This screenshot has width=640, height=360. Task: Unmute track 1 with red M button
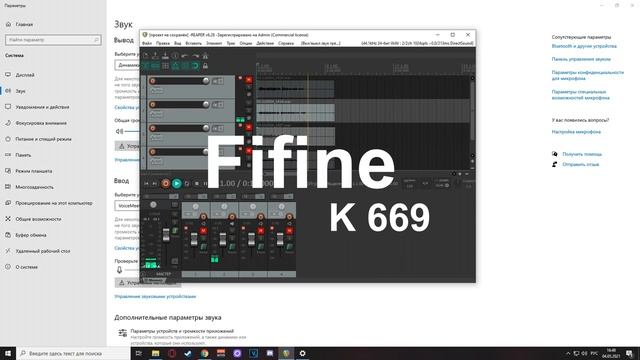pyautogui.click(x=249, y=80)
